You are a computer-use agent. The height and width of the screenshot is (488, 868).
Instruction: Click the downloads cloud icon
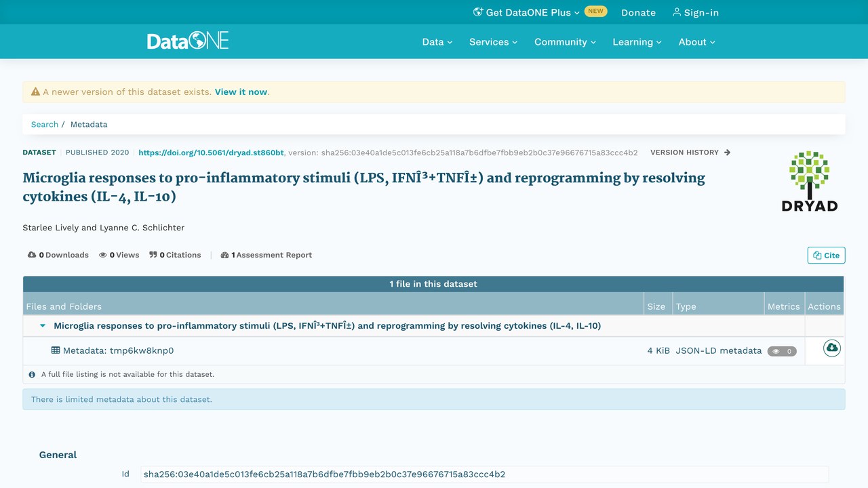(x=32, y=256)
